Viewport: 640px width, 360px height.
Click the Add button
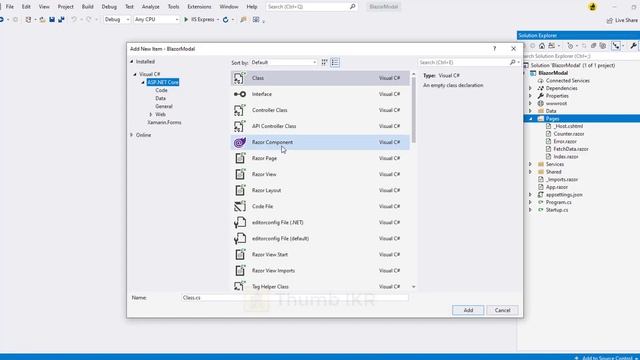[468, 310]
